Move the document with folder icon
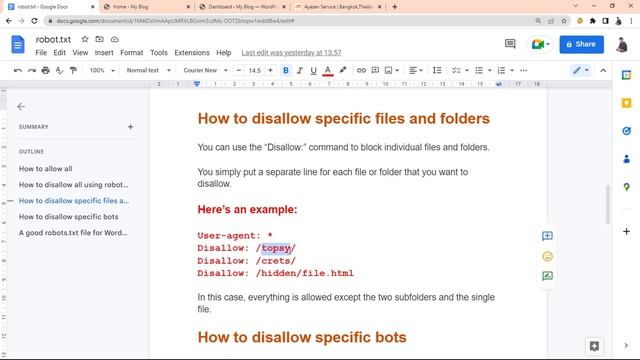The width and height of the screenshot is (640, 360). tap(99, 39)
